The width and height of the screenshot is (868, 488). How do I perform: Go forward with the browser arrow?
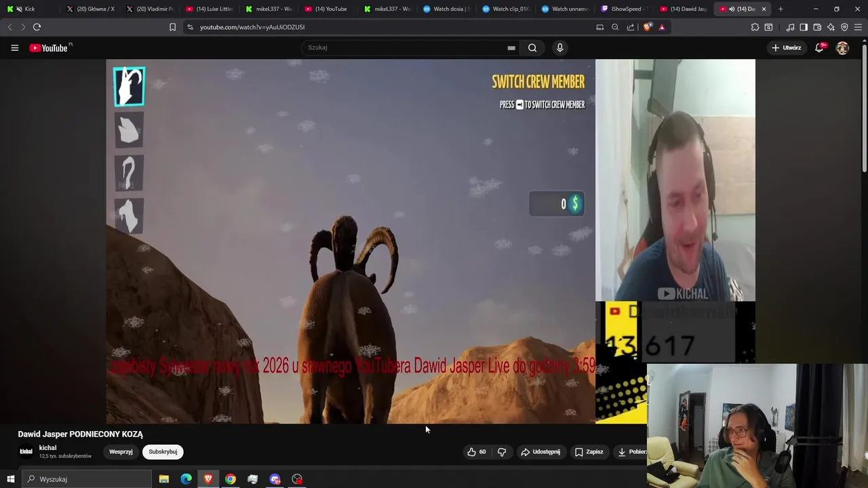[x=23, y=27]
